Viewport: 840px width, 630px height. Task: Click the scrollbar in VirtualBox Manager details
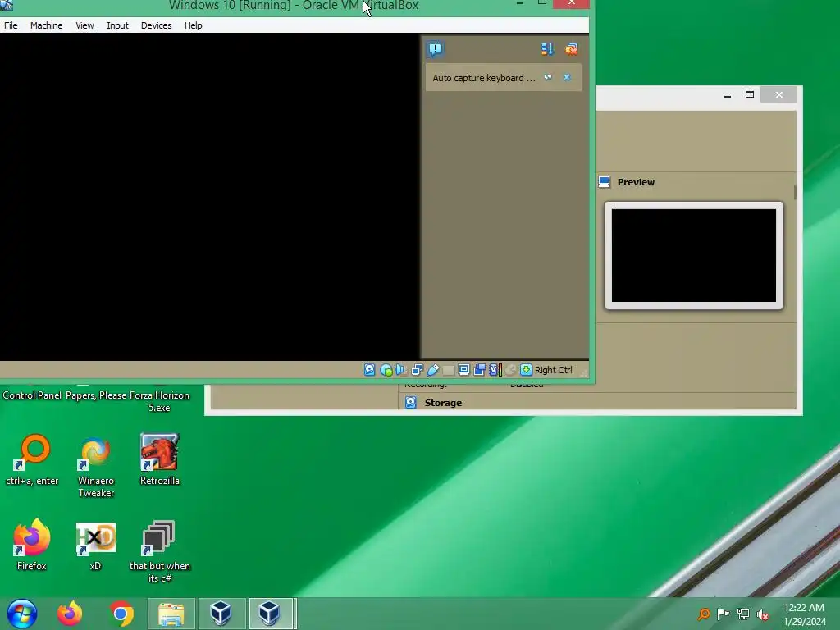click(794, 193)
